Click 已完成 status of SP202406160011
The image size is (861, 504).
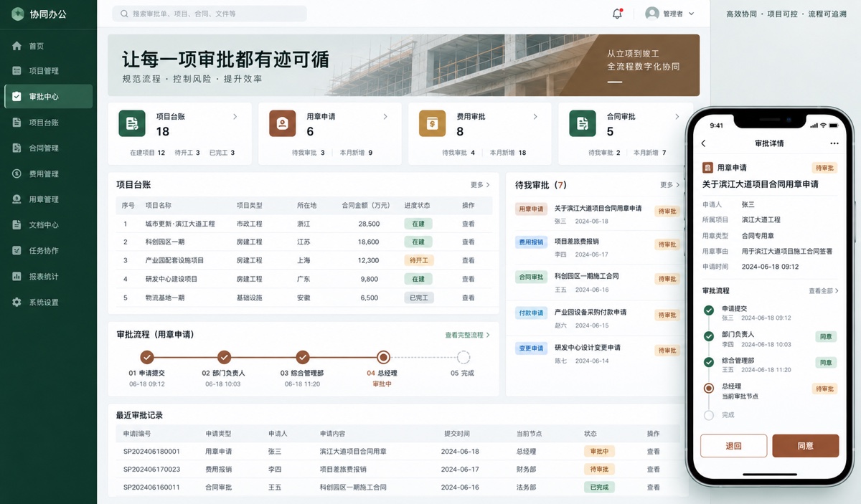tap(599, 488)
